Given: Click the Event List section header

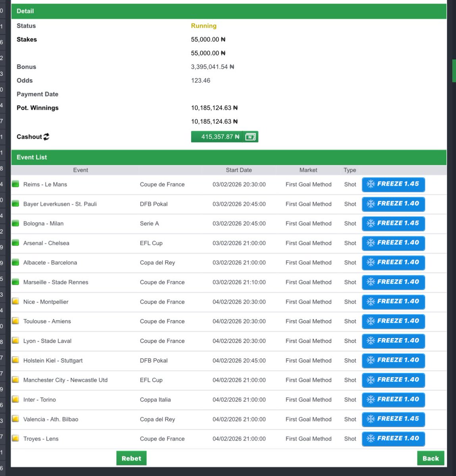Looking at the screenshot, I should (229, 157).
